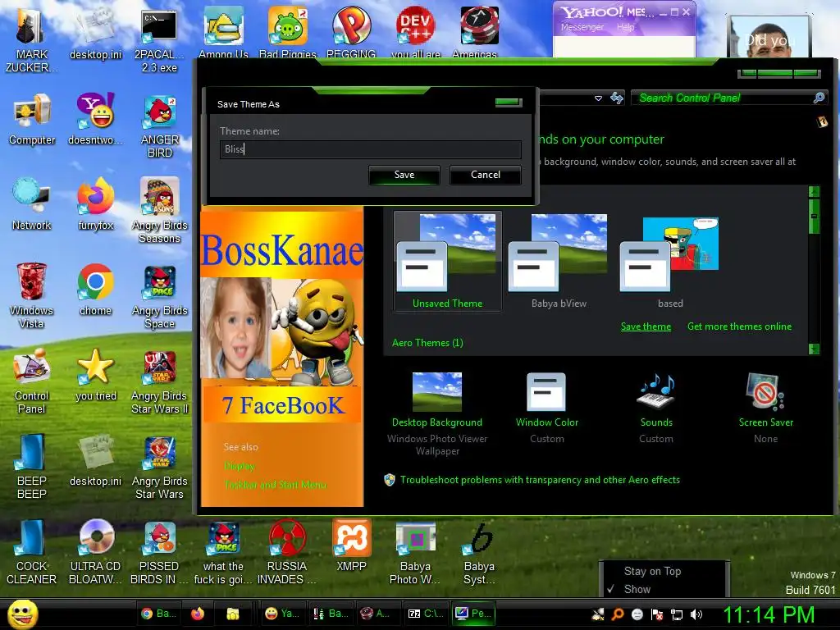Select the ANGER BIRD desktop icon
The width and height of the screenshot is (840, 630).
(159, 126)
